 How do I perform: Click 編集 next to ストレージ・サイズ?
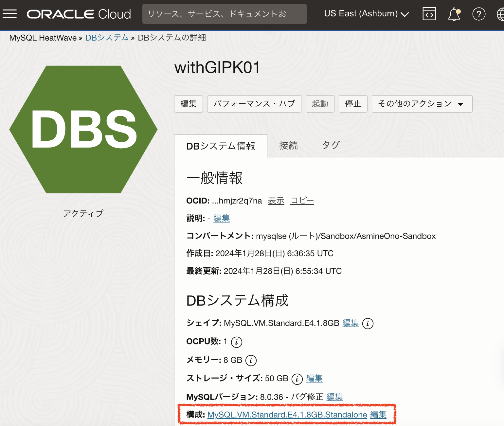coord(314,379)
